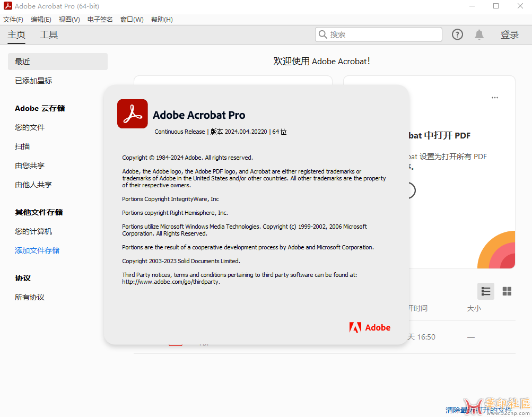The height and width of the screenshot is (417, 532).
Task: Open 由他人共享 in the sidebar
Action: 33,185
